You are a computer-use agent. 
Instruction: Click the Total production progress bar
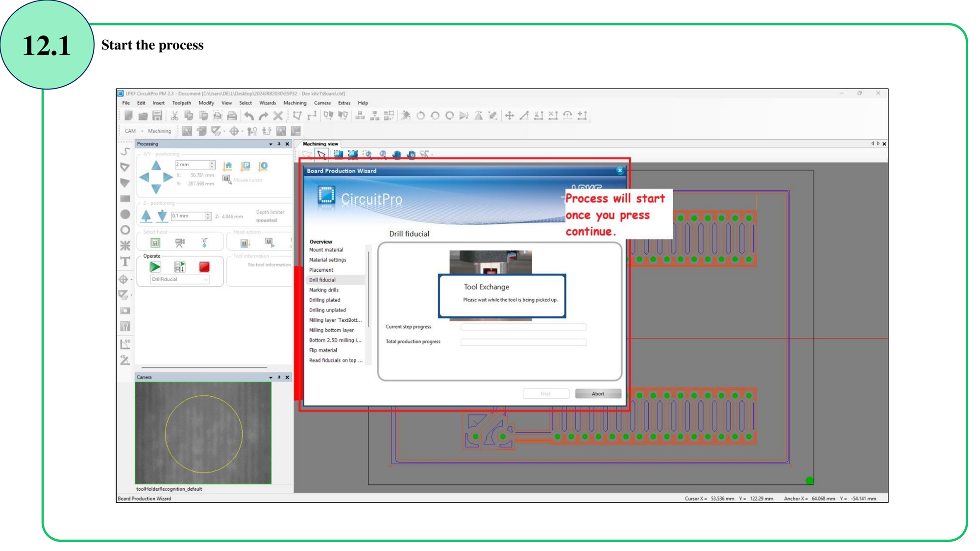tap(523, 342)
